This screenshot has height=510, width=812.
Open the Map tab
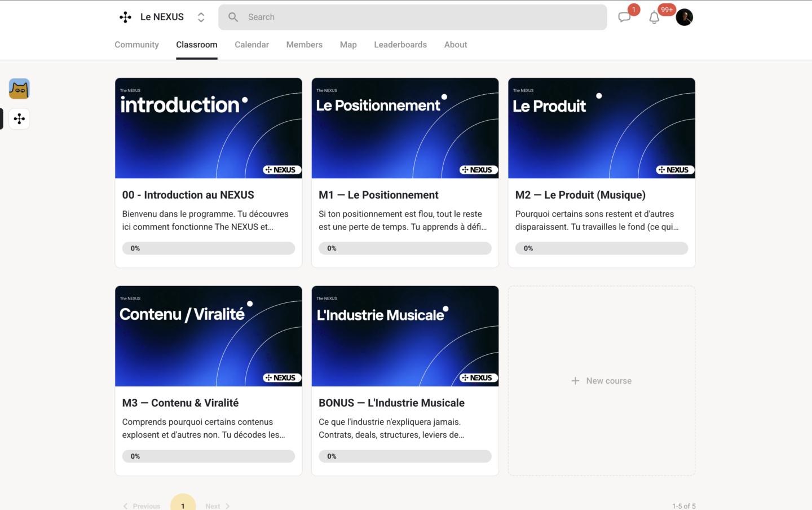pos(348,45)
